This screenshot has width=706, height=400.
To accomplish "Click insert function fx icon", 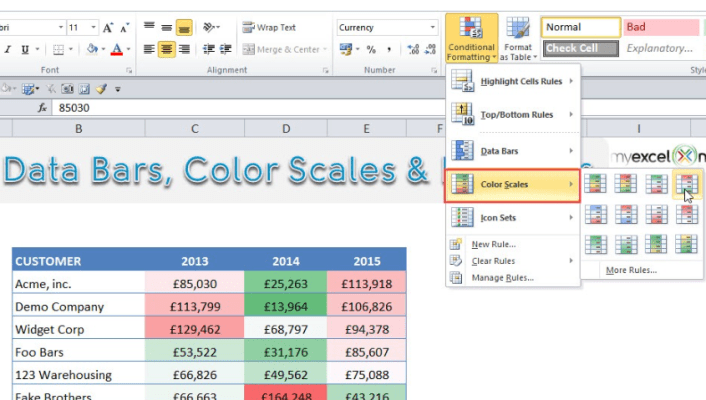I will (42, 108).
